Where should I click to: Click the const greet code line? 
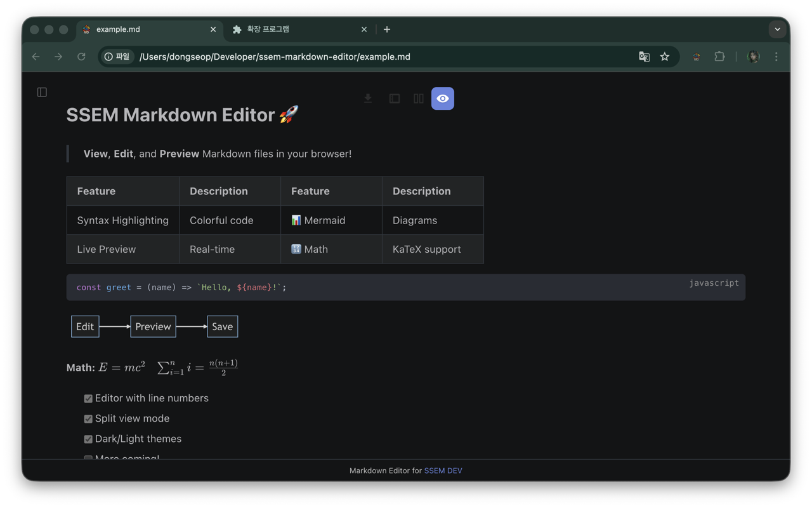[x=181, y=288]
